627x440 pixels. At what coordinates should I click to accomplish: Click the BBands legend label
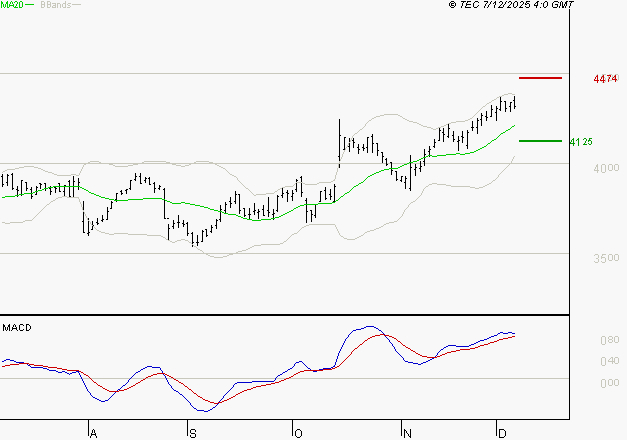tap(56, 5)
